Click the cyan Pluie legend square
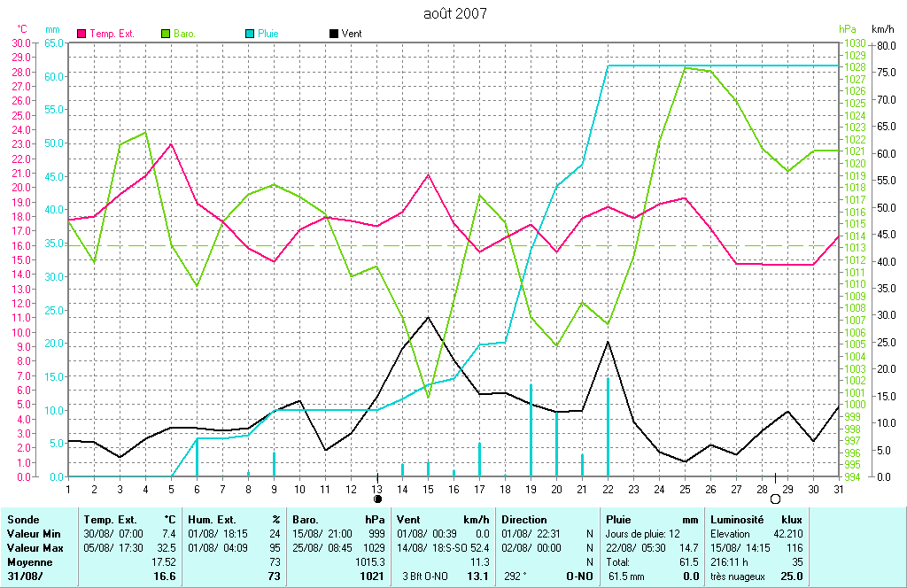907x588 pixels. click(249, 34)
